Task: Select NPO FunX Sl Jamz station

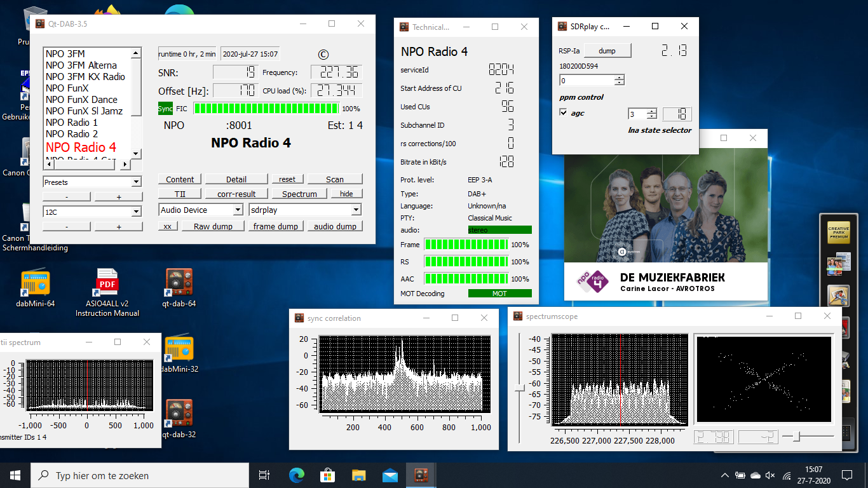Action: coord(84,111)
